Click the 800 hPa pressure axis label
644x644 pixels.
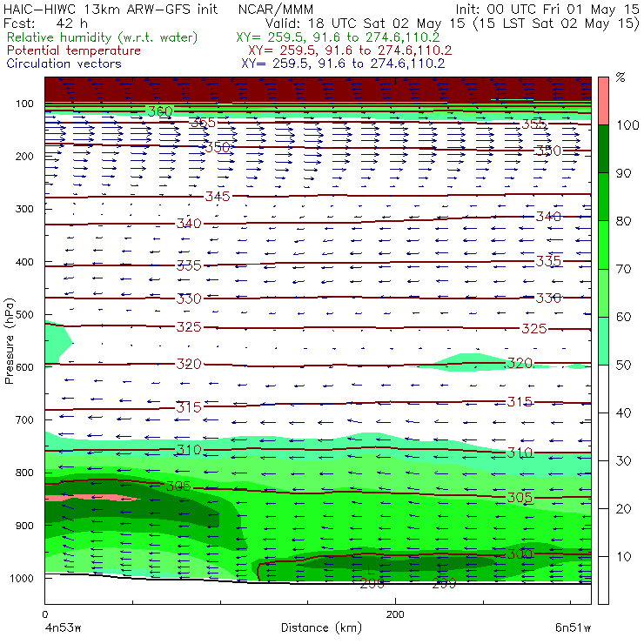point(24,473)
